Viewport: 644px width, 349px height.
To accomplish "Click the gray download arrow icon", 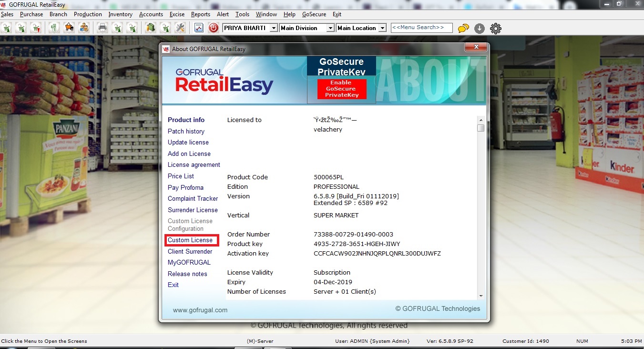I will pyautogui.click(x=480, y=28).
